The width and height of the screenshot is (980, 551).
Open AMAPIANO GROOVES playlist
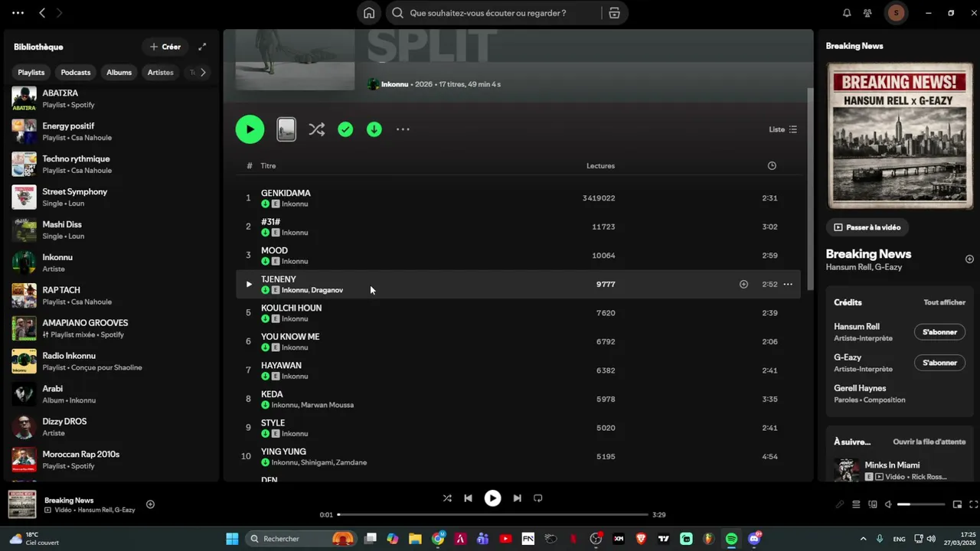click(x=111, y=328)
